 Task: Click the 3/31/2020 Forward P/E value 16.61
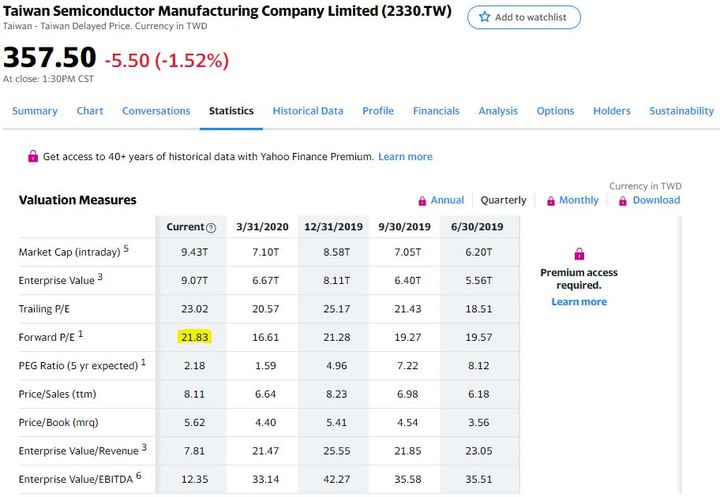[265, 337]
